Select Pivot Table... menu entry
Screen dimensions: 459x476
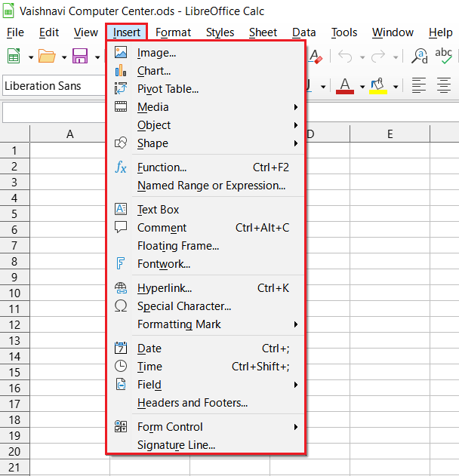click(x=205, y=89)
